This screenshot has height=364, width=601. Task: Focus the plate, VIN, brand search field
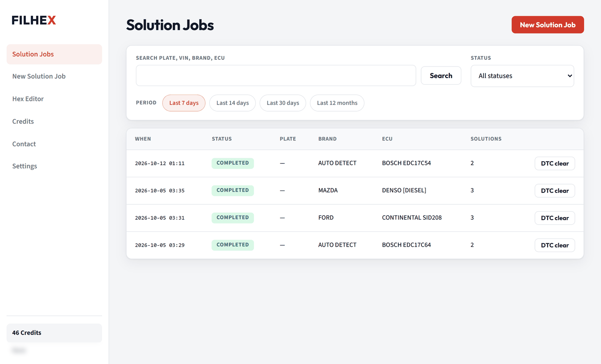[x=276, y=76]
